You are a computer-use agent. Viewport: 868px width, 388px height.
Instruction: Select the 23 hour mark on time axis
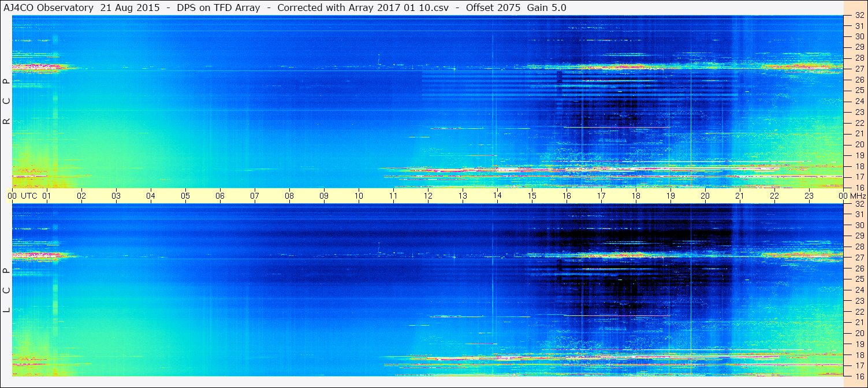pyautogui.click(x=809, y=196)
